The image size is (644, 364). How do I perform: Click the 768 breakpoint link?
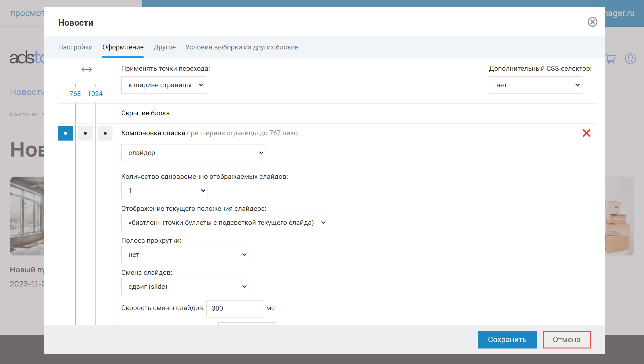click(x=75, y=94)
